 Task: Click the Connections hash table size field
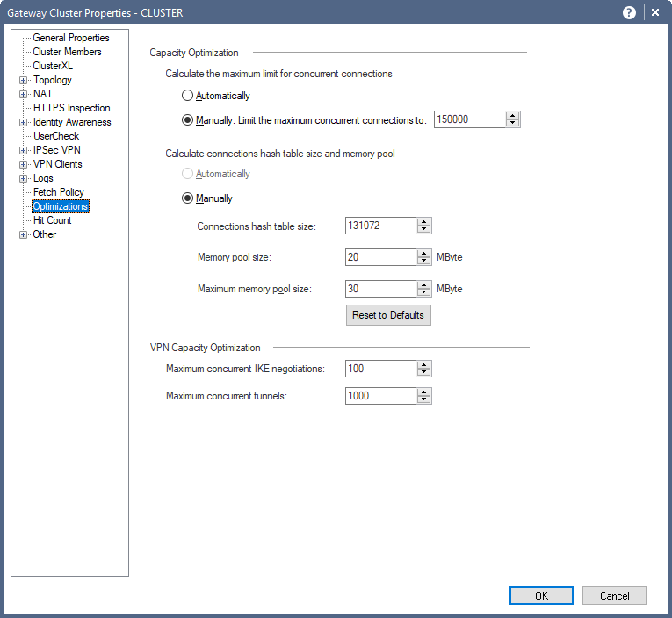381,226
